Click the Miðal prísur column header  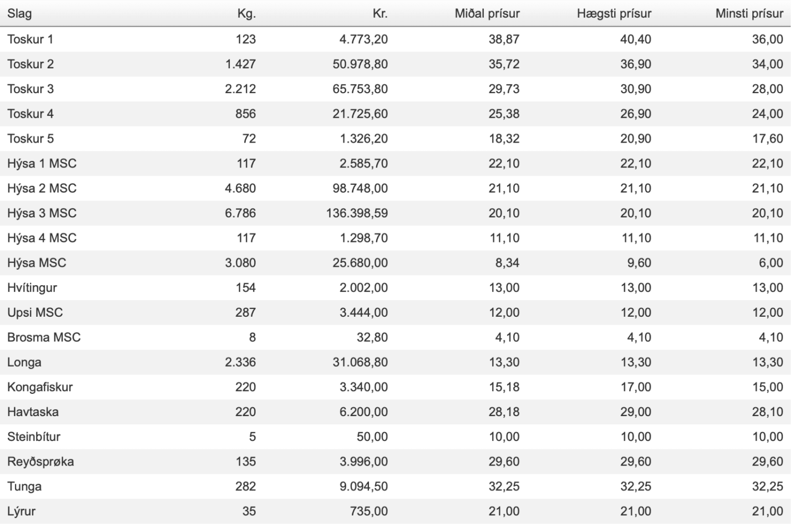tap(487, 13)
